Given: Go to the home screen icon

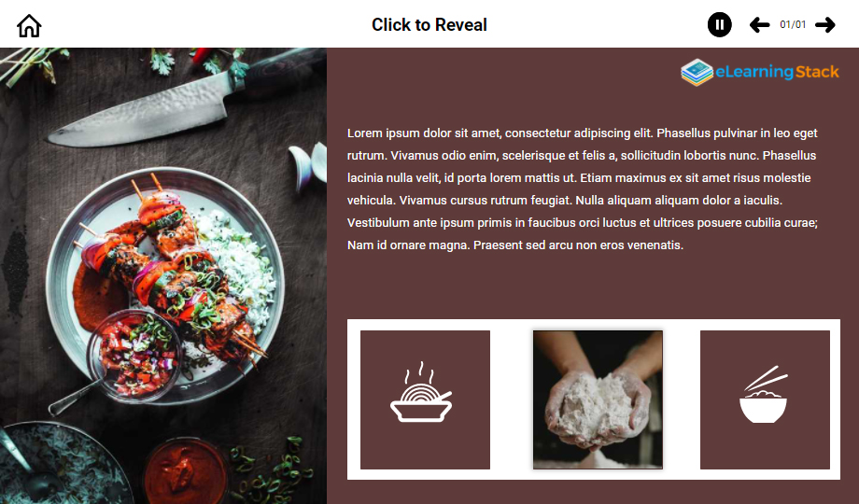Looking at the screenshot, I should pos(29,25).
